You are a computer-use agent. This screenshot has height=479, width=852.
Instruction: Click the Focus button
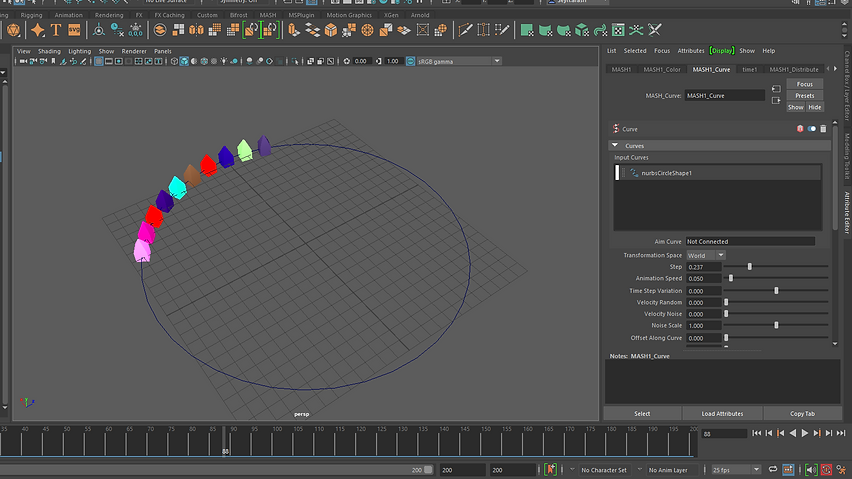805,84
